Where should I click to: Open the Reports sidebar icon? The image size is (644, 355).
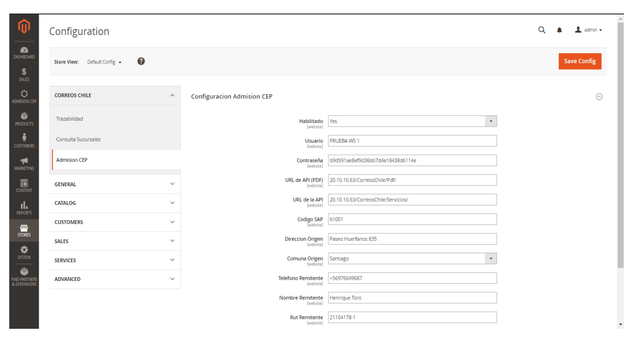pyautogui.click(x=24, y=208)
